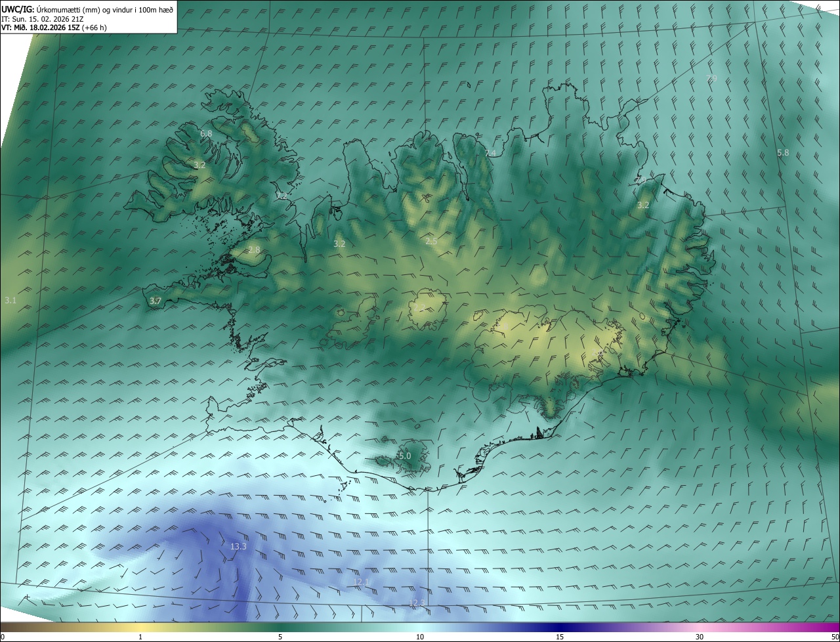Click the 5.8 value label
Screen dimensions: 840x642
point(783,153)
